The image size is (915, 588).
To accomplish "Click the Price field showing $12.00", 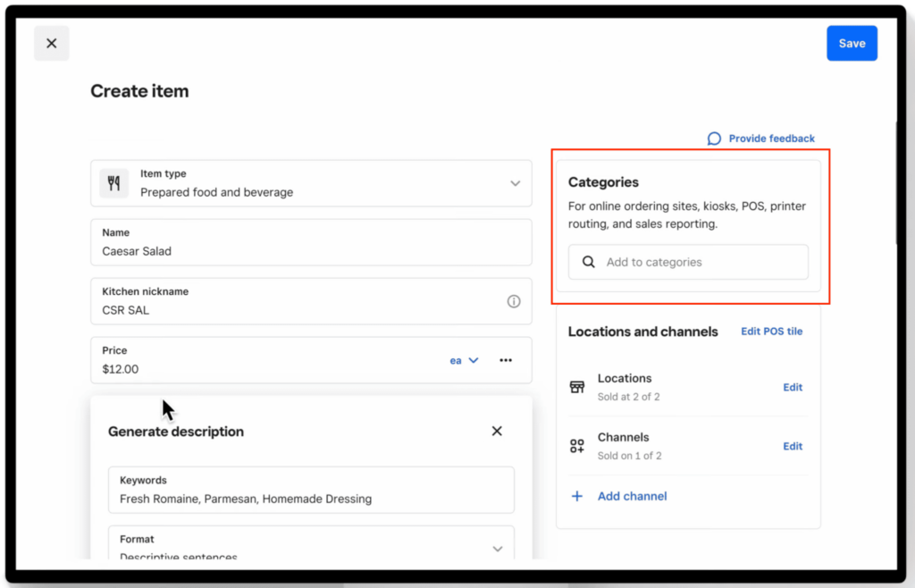I will (x=259, y=368).
